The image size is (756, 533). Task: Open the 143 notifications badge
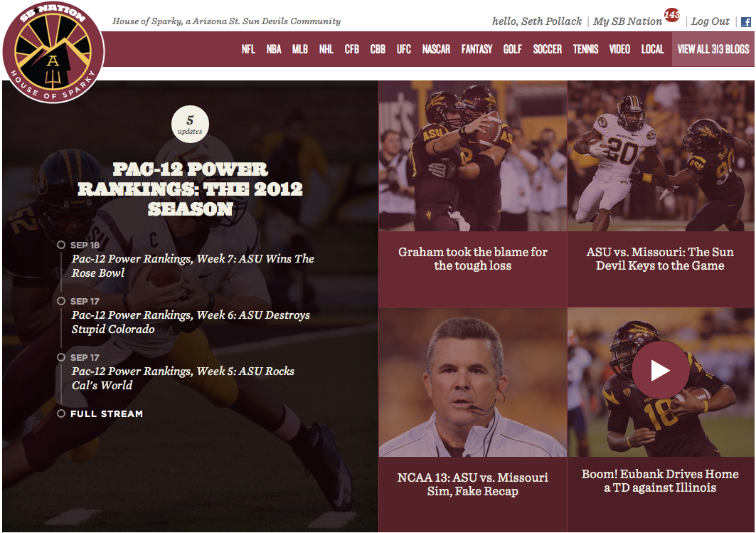671,14
